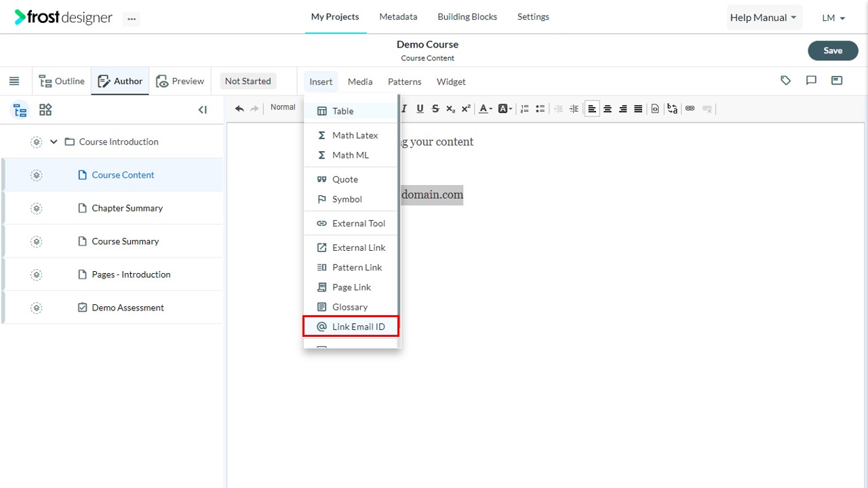Apply italic formatting
Image resolution: width=868 pixels, height=488 pixels.
click(x=405, y=108)
